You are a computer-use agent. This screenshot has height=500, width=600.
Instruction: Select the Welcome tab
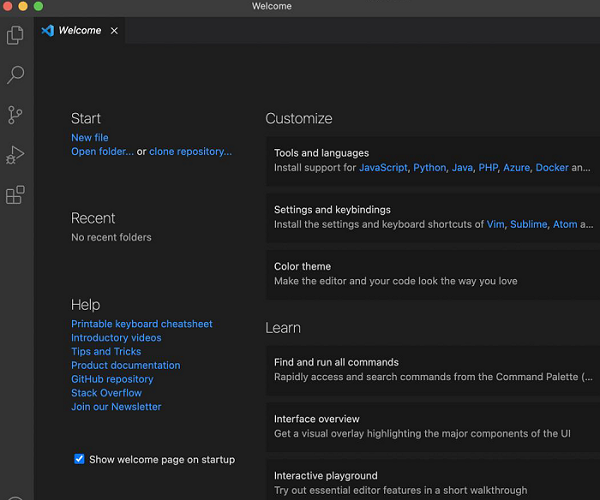(x=80, y=31)
